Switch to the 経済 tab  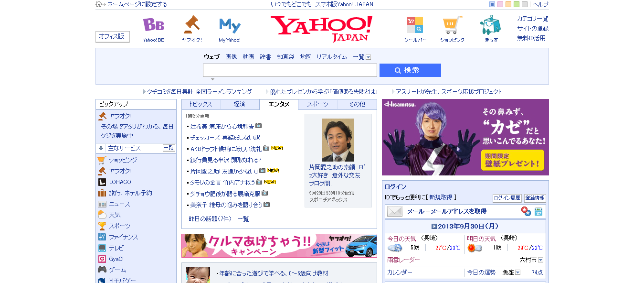[x=240, y=104]
